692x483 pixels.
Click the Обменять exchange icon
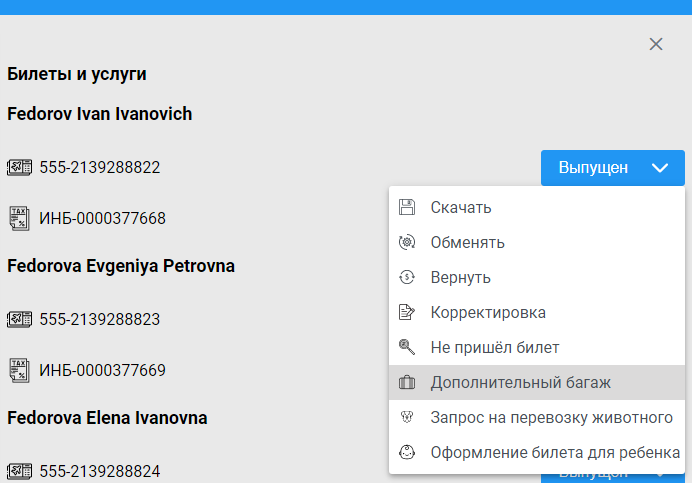407,243
